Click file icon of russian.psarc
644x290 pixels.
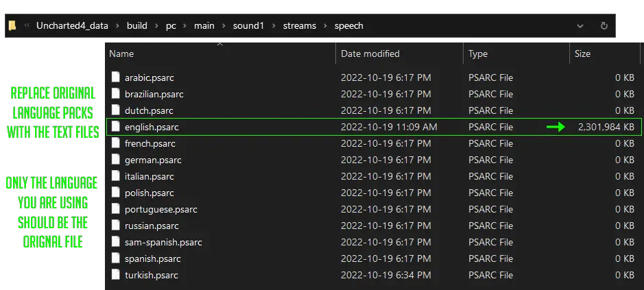coord(116,226)
